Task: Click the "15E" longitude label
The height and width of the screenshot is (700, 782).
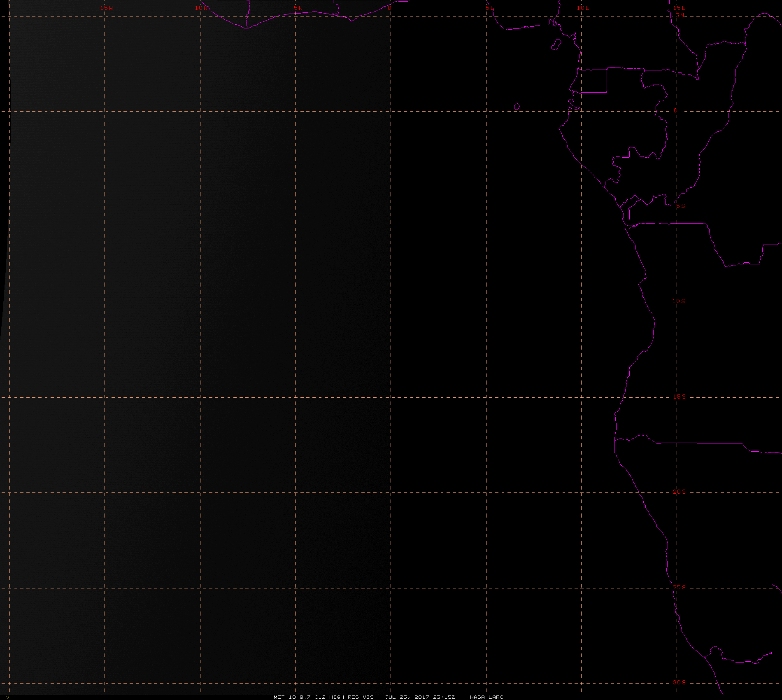Action: pyautogui.click(x=680, y=8)
